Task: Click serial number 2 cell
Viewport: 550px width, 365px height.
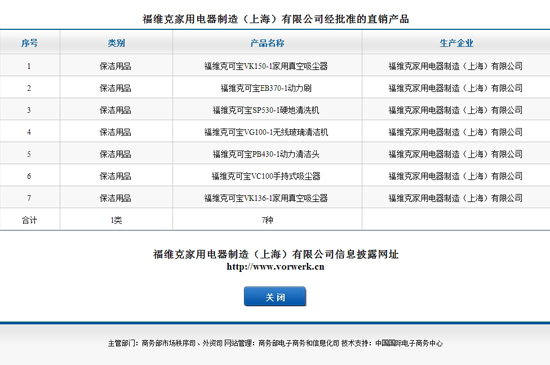Action: click(29, 88)
